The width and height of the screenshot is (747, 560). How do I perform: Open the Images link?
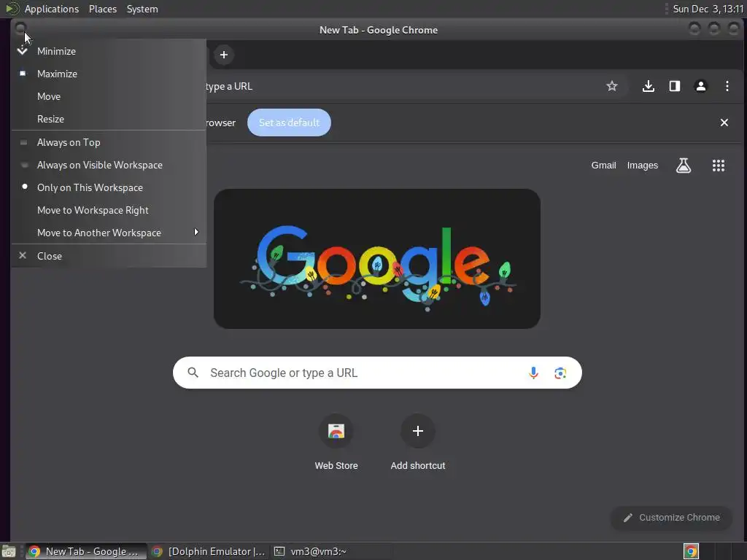[x=642, y=166]
